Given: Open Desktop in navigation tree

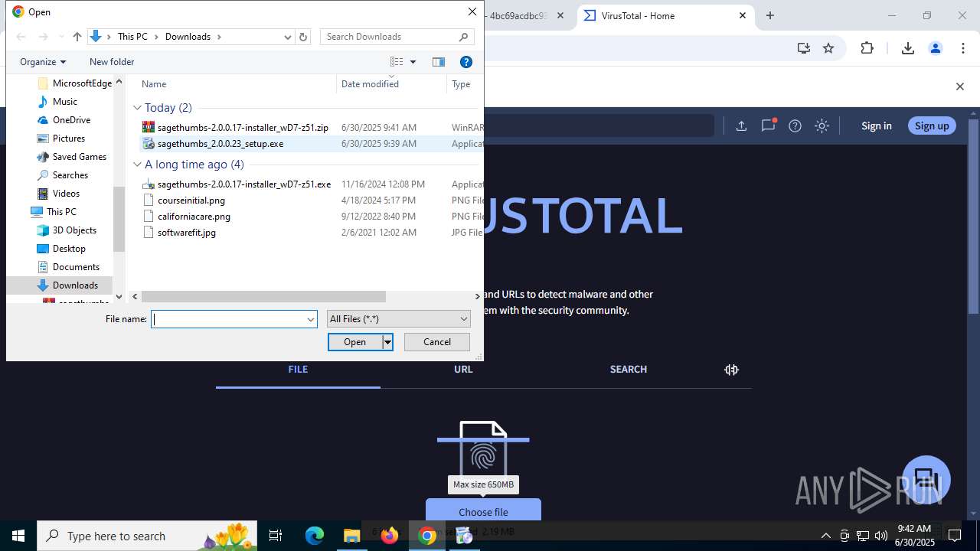Looking at the screenshot, I should pos(69,249).
